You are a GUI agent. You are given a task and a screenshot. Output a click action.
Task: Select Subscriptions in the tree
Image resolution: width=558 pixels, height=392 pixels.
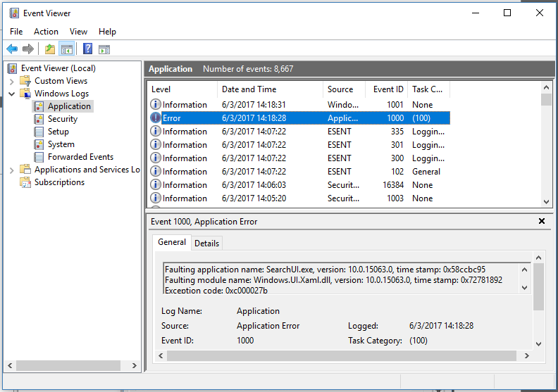pyautogui.click(x=59, y=182)
